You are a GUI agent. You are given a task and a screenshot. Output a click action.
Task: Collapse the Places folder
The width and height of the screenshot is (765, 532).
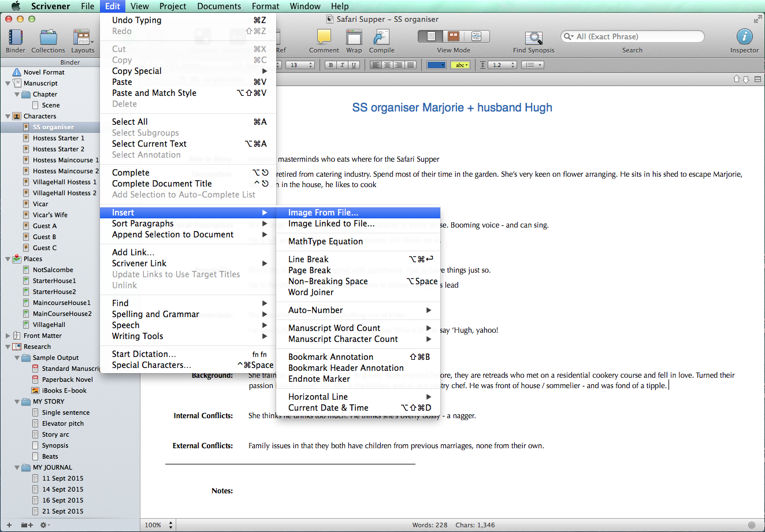tap(8, 259)
